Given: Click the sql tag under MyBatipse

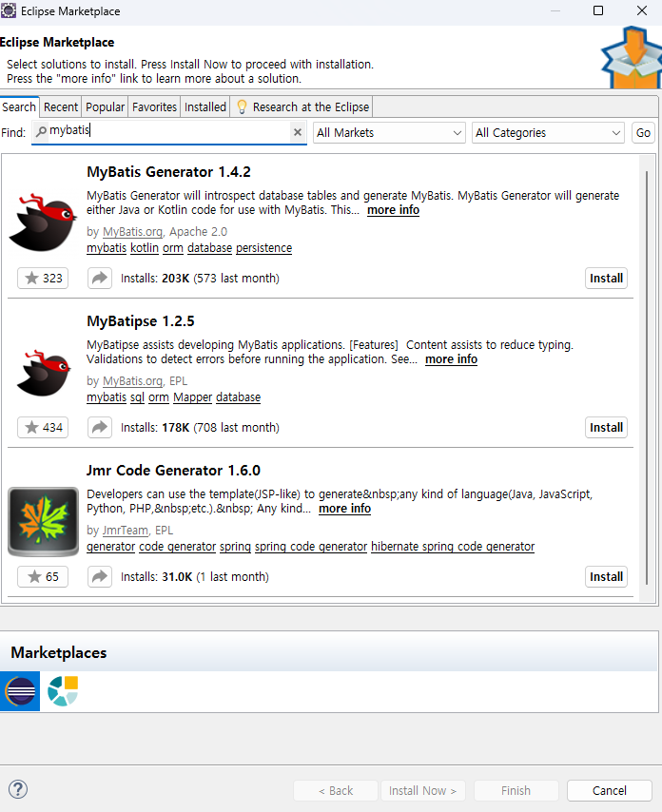Looking at the screenshot, I should click(137, 396).
